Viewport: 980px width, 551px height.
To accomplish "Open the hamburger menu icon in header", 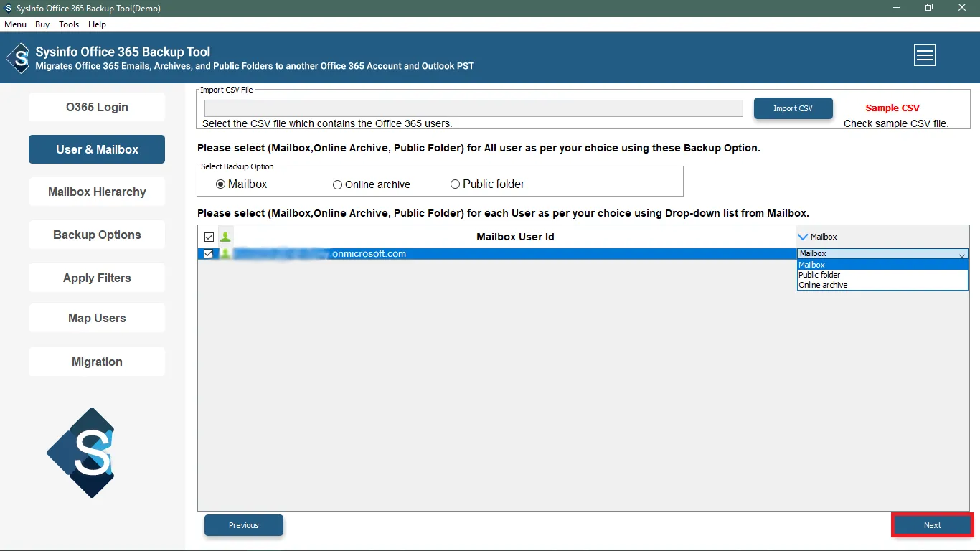I will click(925, 55).
